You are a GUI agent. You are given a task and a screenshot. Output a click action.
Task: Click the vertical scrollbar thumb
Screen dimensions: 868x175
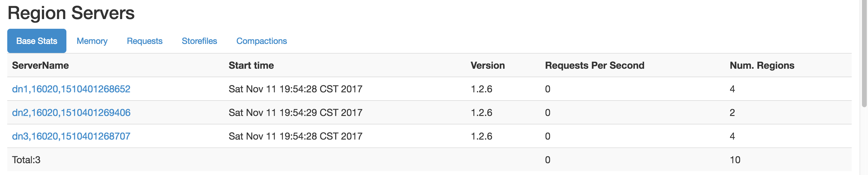coord(864,54)
